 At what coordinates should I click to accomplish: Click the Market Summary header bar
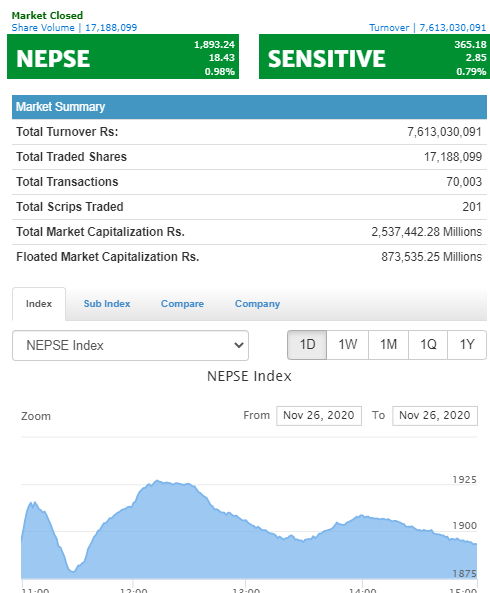(250, 107)
